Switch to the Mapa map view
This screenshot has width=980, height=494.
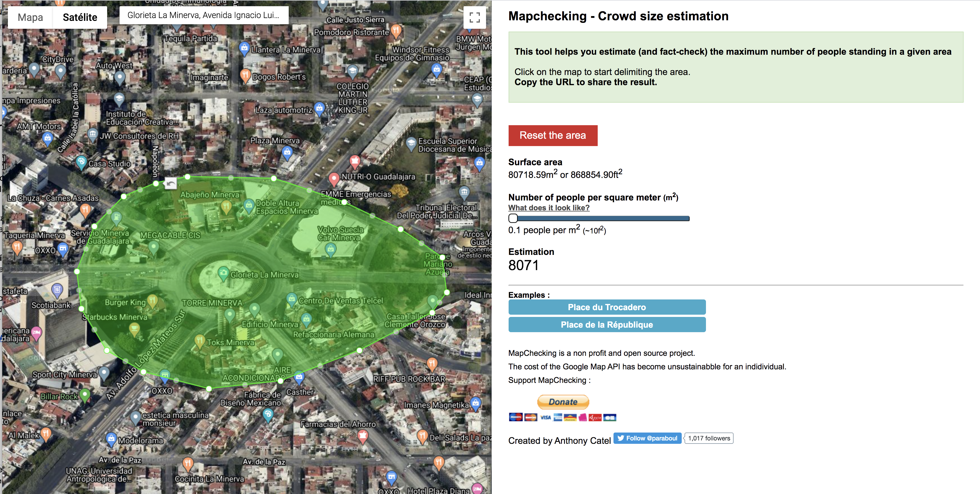coord(30,17)
